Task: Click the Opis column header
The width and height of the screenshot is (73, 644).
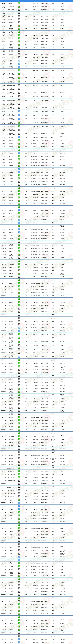Action: (70, 1)
